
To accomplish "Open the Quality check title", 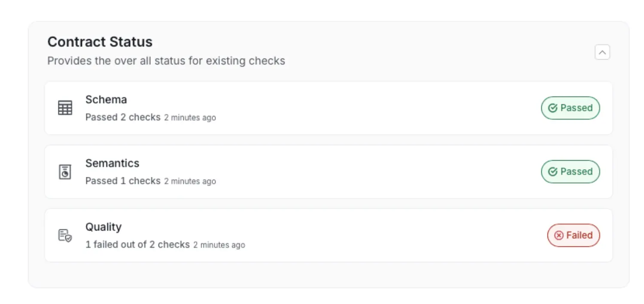I will pyautogui.click(x=103, y=227).
